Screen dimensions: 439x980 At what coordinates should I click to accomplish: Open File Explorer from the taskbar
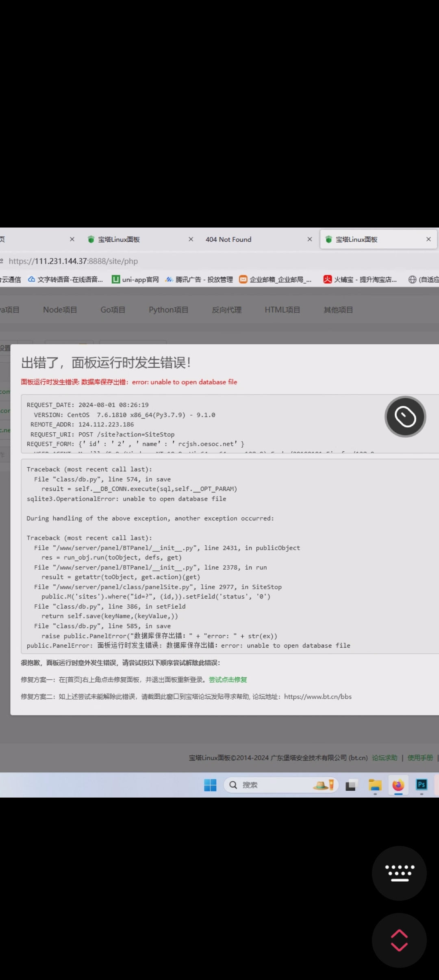tap(375, 785)
